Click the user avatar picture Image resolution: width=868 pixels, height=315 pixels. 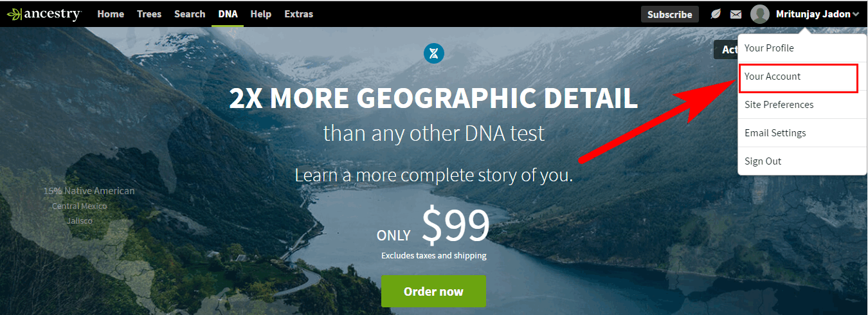pyautogui.click(x=760, y=14)
